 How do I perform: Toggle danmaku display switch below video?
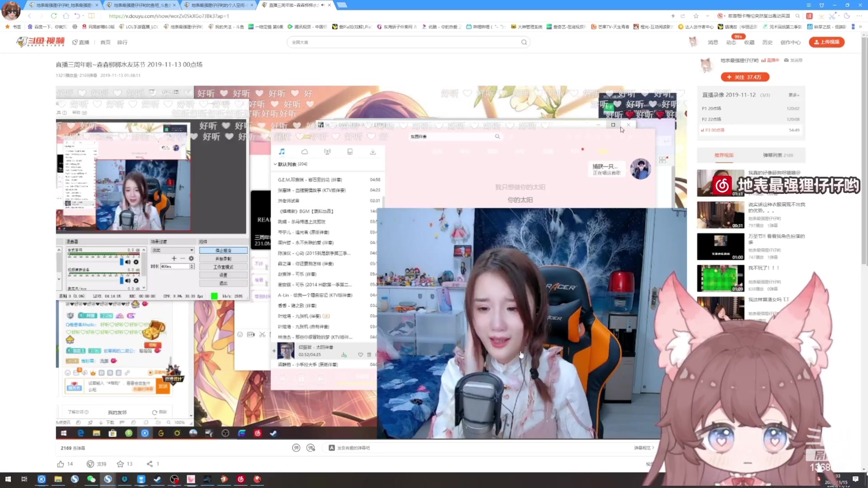296,448
